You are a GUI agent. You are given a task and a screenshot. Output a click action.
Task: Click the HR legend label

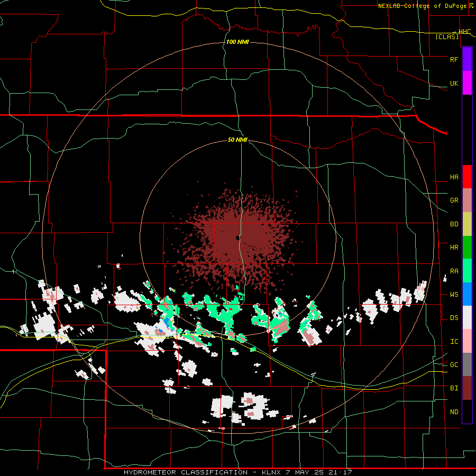[454, 248]
